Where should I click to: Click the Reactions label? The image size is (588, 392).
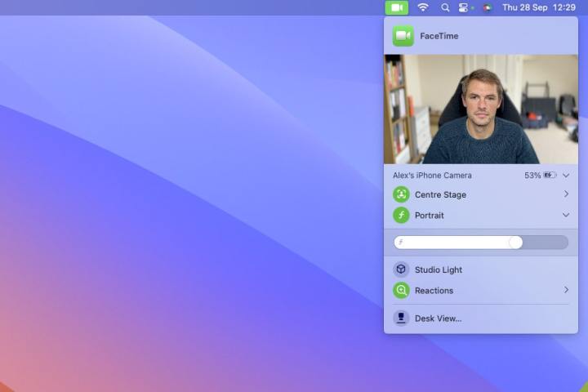pyautogui.click(x=434, y=291)
